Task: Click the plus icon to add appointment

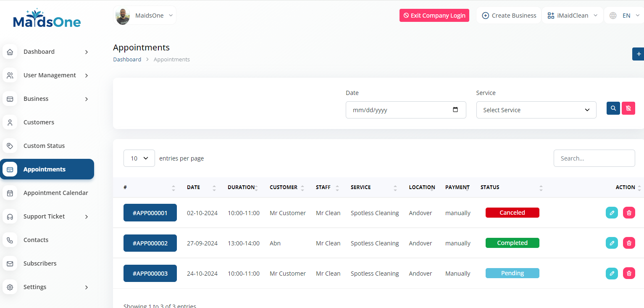Action: pos(639,54)
